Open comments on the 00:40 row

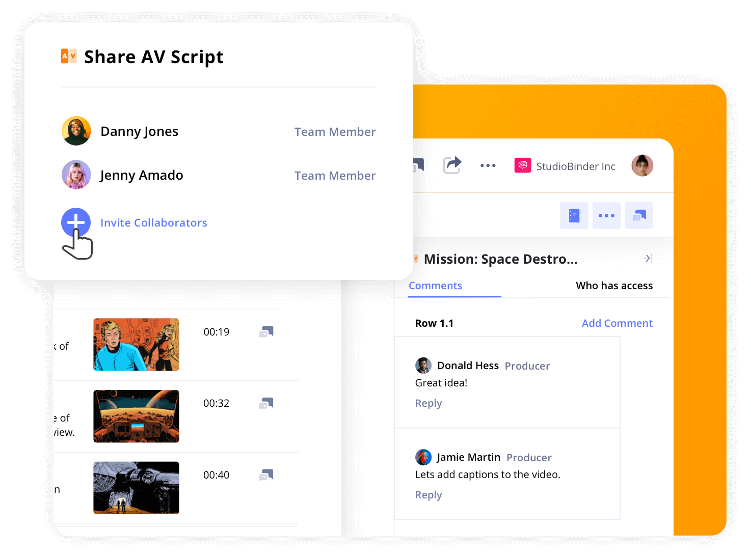point(266,474)
